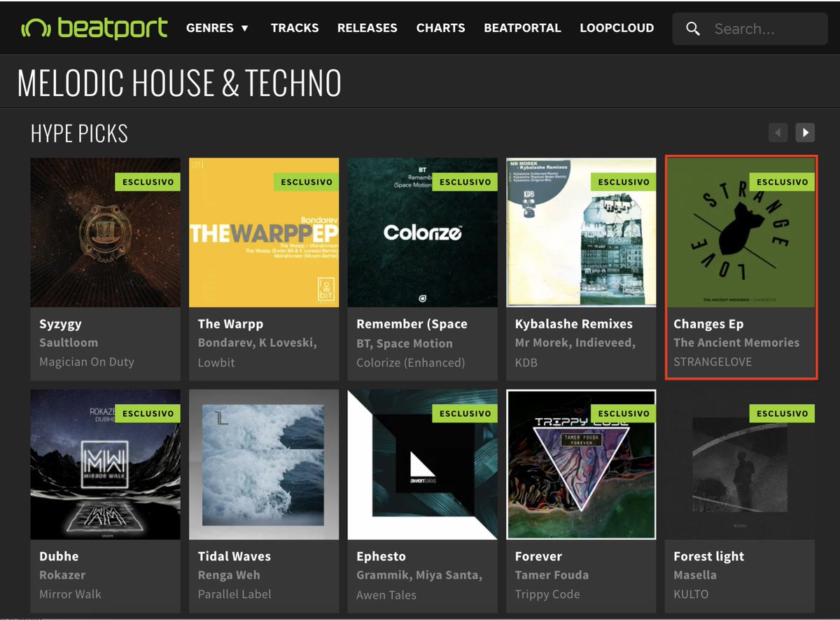840x620 pixels.
Task: Click artists Bondarev, K Loveski
Action: coord(258,343)
